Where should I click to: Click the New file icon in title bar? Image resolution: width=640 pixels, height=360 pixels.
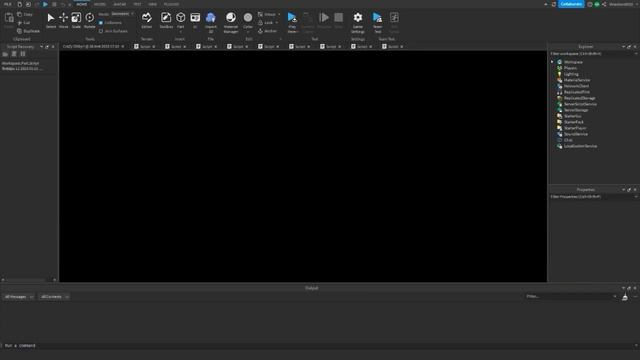[x=19, y=4]
